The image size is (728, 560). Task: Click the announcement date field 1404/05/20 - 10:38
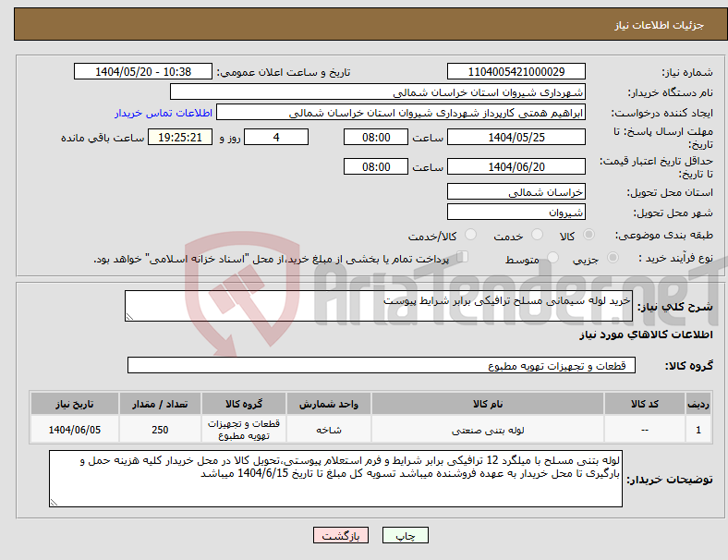pos(143,71)
